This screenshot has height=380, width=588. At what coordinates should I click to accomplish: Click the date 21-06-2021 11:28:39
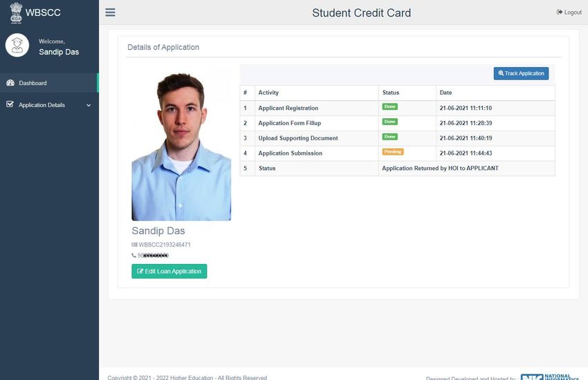pyautogui.click(x=466, y=123)
